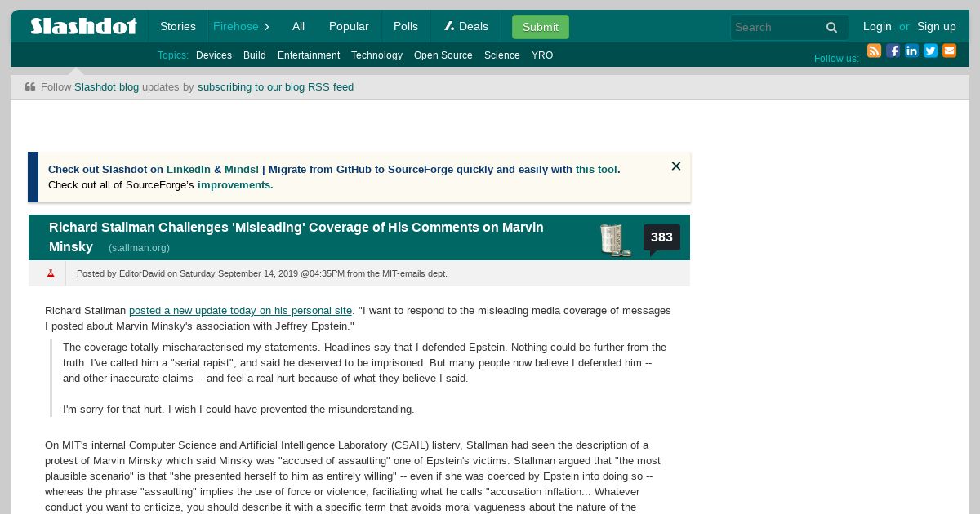Open the Richard Stallman story headline
The width and height of the screenshot is (980, 514).
(296, 237)
